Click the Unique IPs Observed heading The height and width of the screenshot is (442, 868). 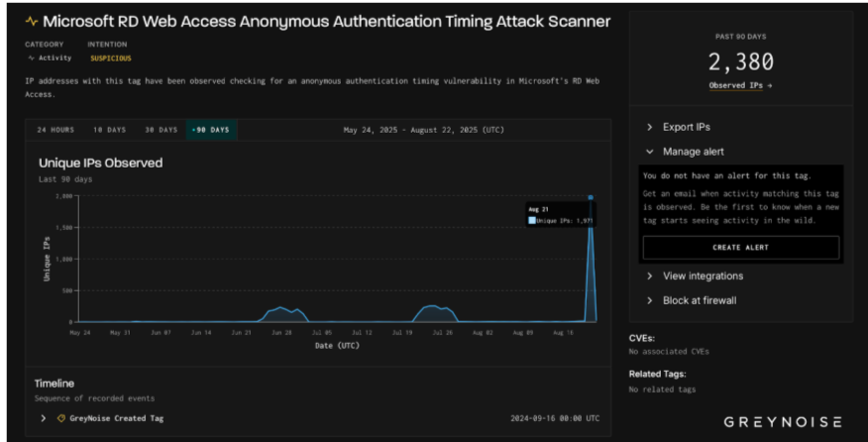101,163
